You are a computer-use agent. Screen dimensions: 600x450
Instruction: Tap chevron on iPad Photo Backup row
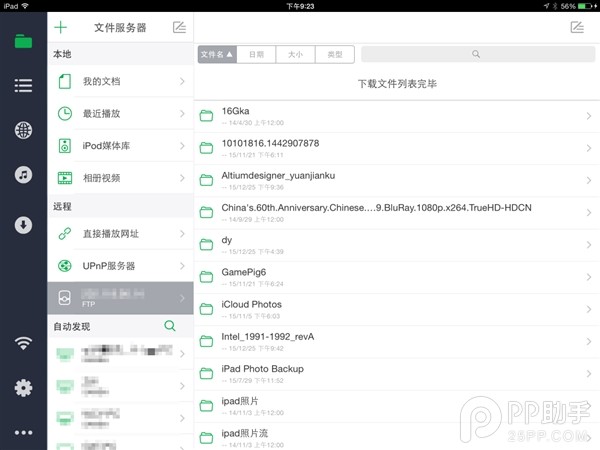coord(589,373)
